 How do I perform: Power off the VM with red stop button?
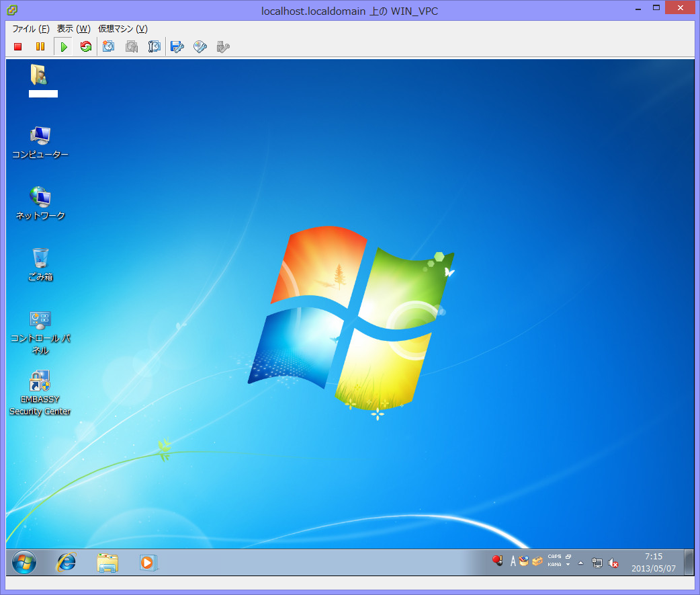(x=18, y=46)
